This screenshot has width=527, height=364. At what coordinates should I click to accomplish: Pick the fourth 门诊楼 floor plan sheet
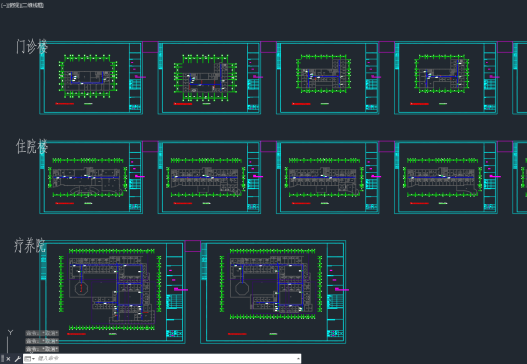pos(446,78)
